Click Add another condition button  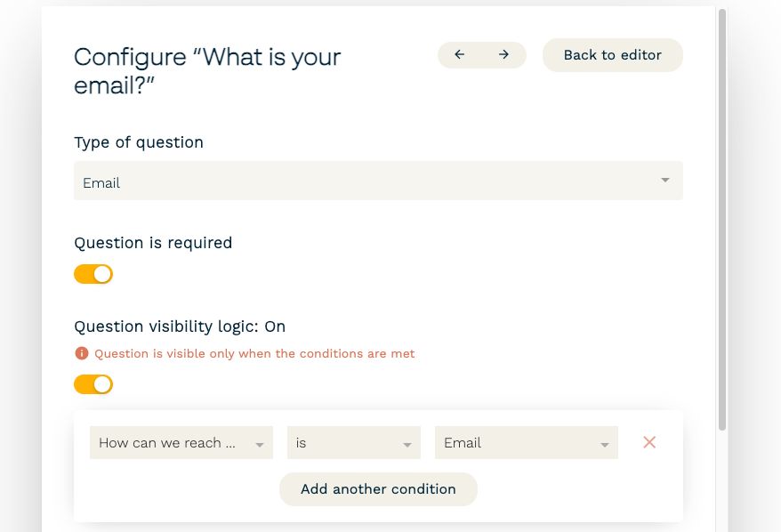pos(378,489)
